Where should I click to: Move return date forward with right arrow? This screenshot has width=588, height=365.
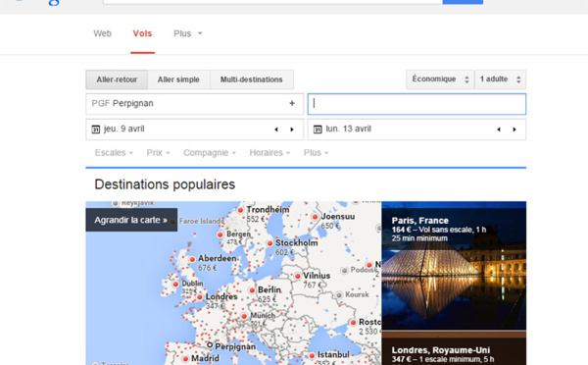tap(514, 130)
